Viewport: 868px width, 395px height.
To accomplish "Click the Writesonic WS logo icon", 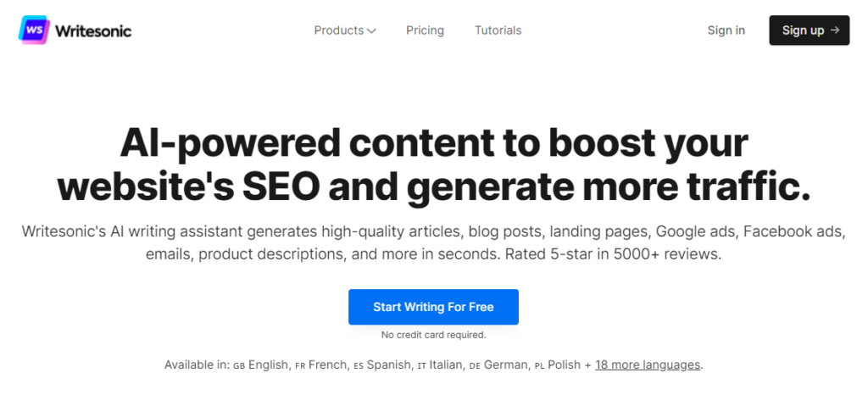I will (x=33, y=31).
